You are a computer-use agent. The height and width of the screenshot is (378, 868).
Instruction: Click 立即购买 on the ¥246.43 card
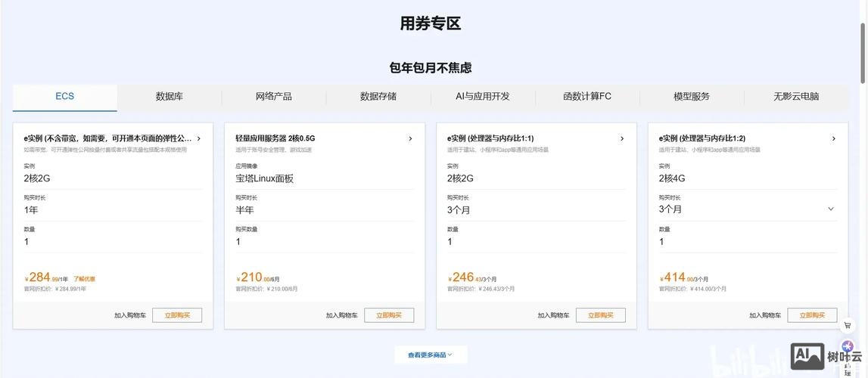[x=601, y=315]
